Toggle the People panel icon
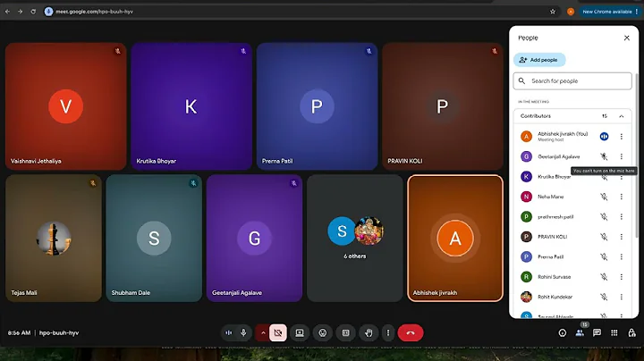 pos(580,333)
